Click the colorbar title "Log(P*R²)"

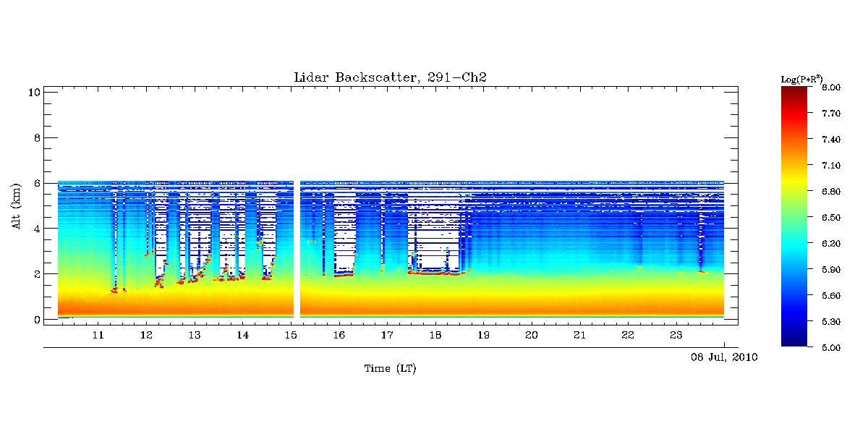803,78
